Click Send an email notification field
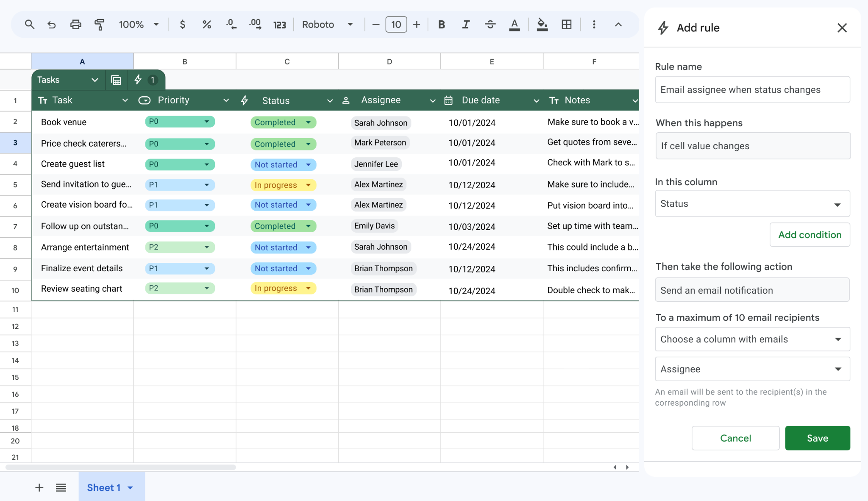The width and height of the screenshot is (868, 501). (752, 290)
